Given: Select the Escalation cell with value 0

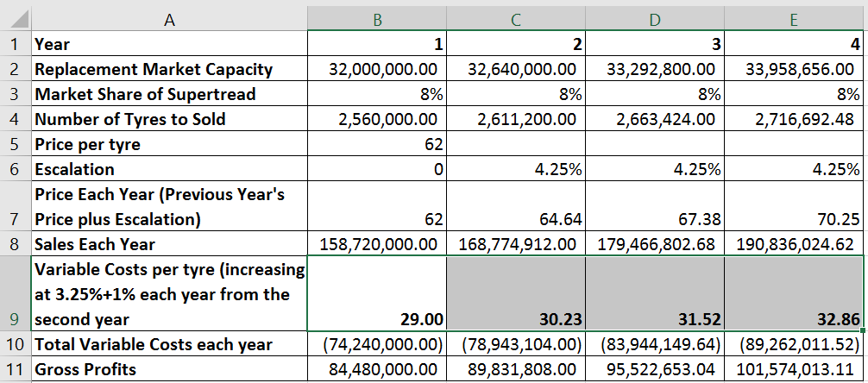Looking at the screenshot, I should [x=376, y=169].
